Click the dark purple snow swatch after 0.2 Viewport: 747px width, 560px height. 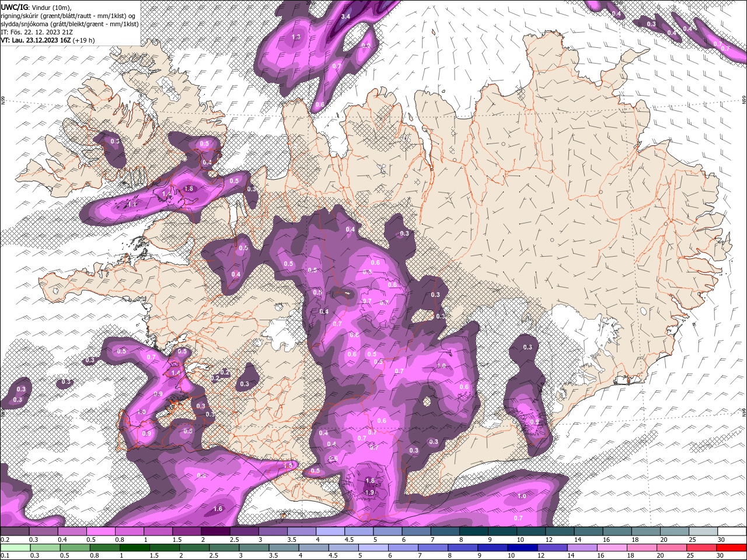(15, 531)
